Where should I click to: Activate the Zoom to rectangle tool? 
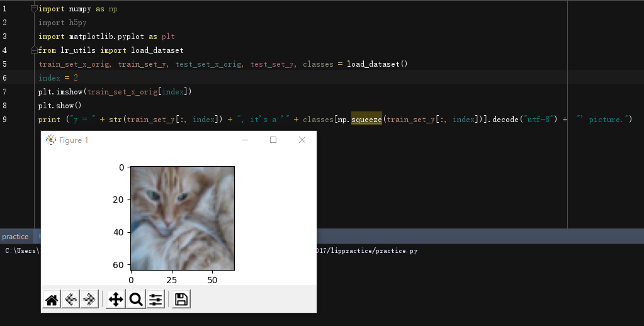(x=136, y=300)
